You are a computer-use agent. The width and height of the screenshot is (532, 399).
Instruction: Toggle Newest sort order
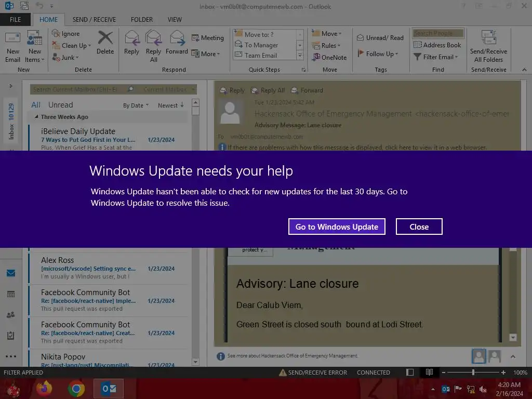click(170, 105)
